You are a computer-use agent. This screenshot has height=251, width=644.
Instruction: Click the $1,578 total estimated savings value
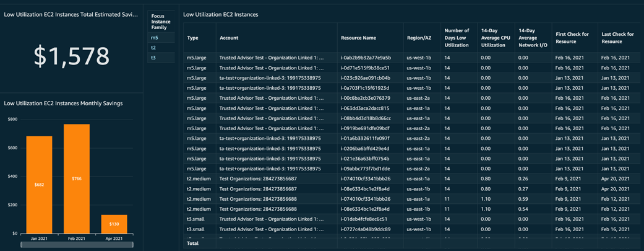point(71,56)
